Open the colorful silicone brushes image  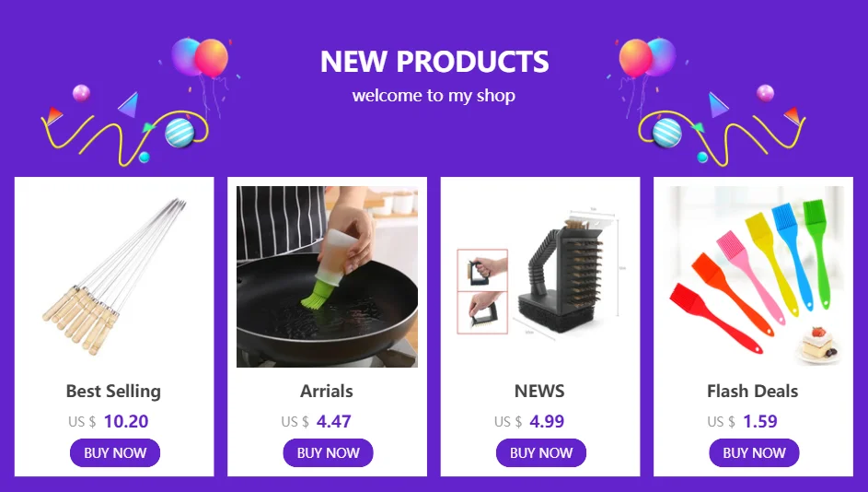click(754, 276)
